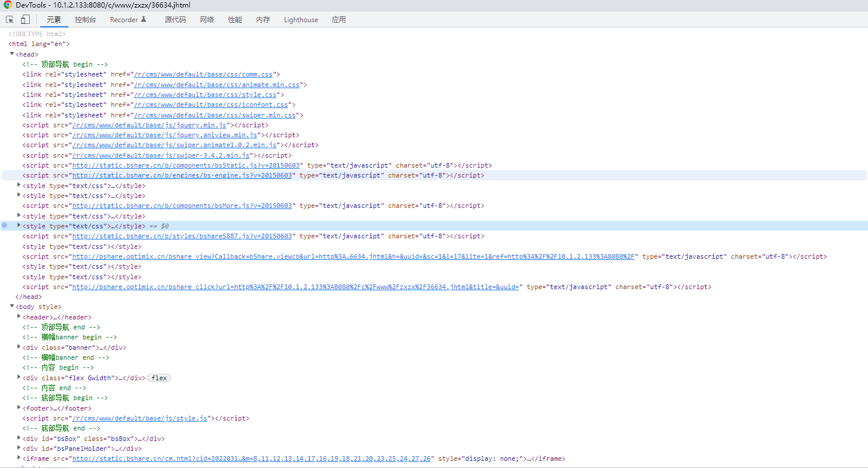Expand the hidden iframe element
868x469 pixels.
19,458
